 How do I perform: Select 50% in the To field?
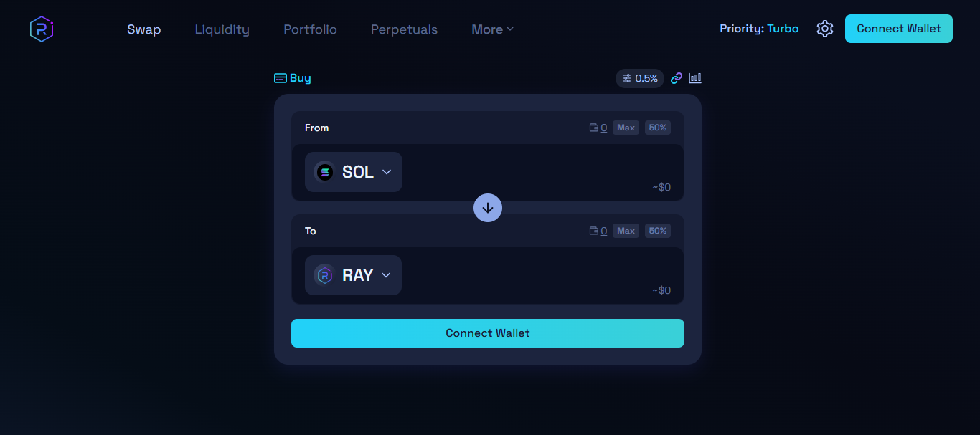(658, 231)
